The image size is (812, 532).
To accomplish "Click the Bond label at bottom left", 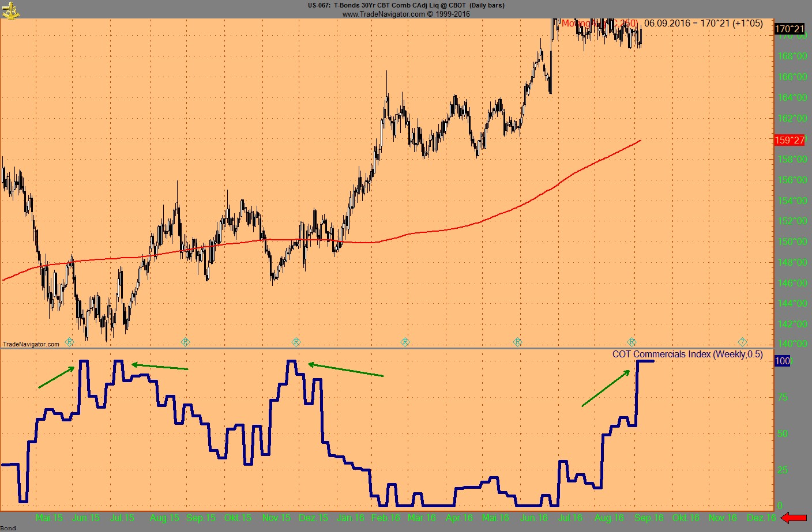I will tap(9, 528).
